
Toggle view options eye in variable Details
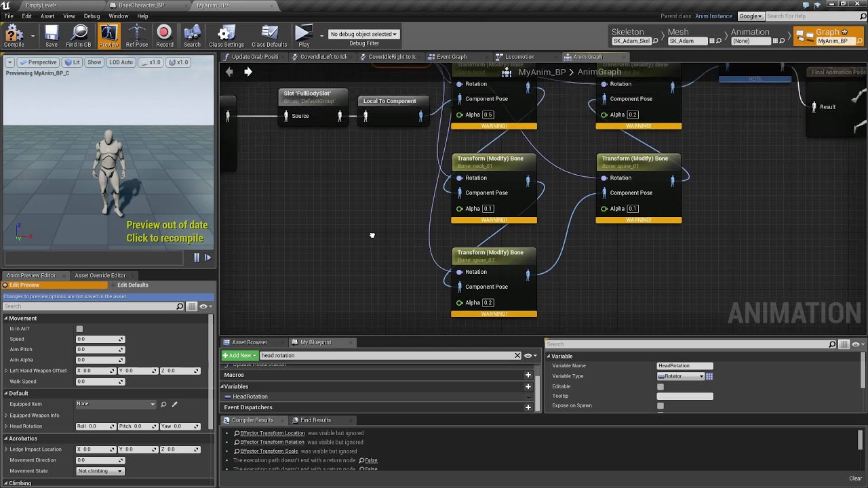[856, 344]
